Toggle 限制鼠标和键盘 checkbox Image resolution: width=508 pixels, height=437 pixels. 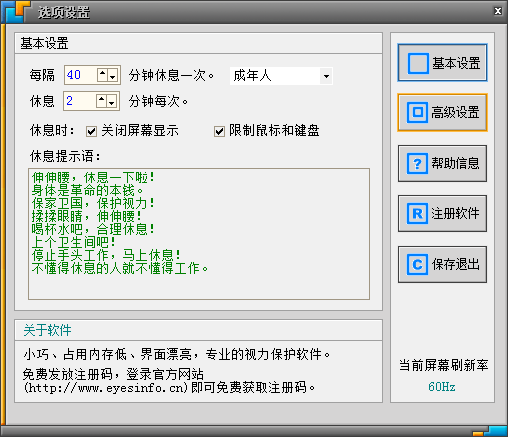coord(219,131)
